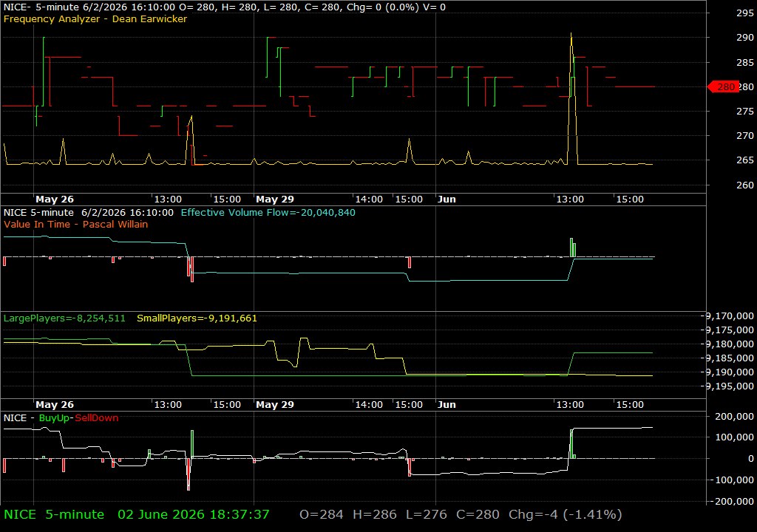Click the green volume bars above Value In Time line
Viewport: 757px width, 532px height.
pyautogui.click(x=573, y=248)
